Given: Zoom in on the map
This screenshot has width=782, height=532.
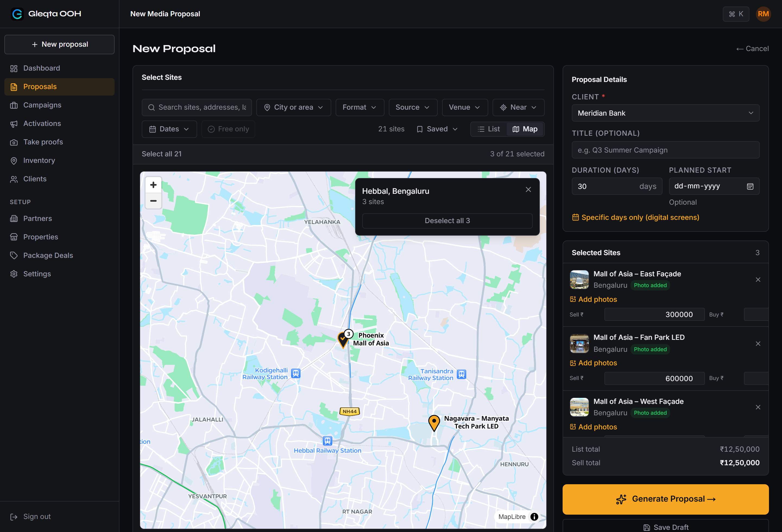Looking at the screenshot, I should 153,185.
